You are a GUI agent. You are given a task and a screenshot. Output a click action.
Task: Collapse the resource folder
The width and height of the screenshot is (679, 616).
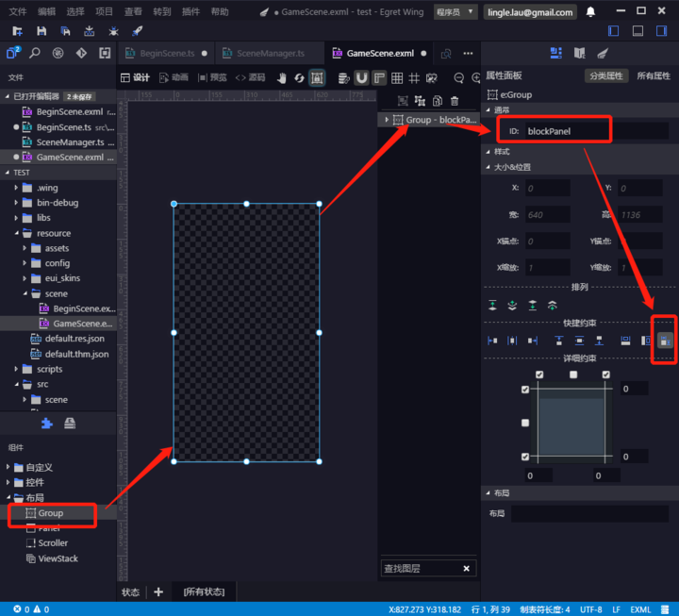coord(16,233)
